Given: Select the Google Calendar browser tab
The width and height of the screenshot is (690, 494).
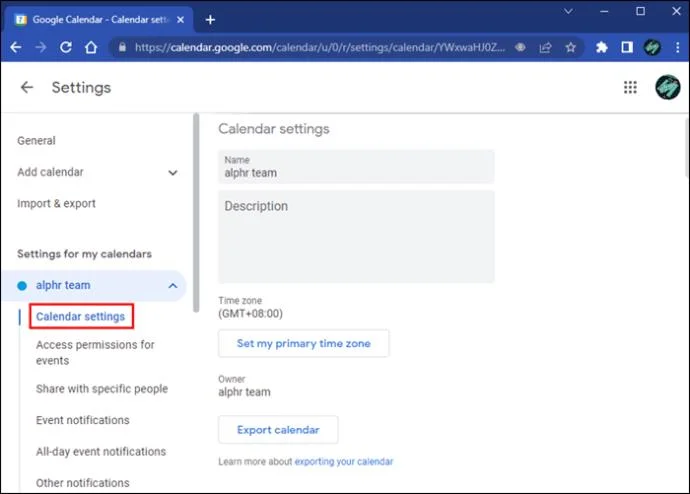Looking at the screenshot, I should coord(99,20).
